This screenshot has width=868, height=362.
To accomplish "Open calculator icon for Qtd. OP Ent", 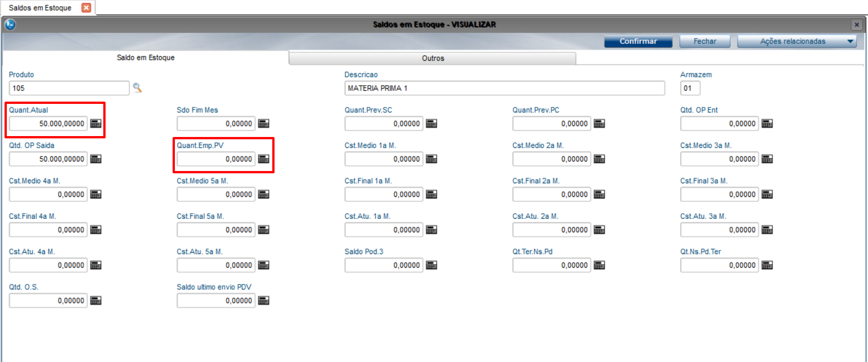I will click(x=767, y=123).
